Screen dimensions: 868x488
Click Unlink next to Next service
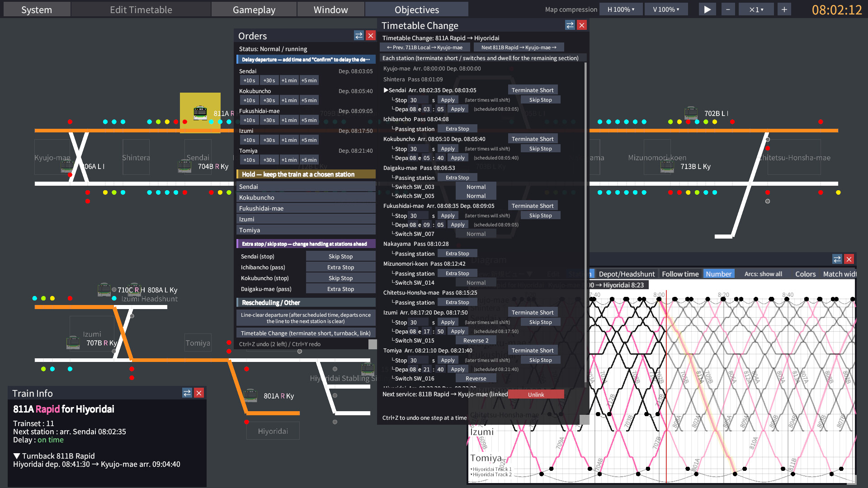pyautogui.click(x=536, y=394)
